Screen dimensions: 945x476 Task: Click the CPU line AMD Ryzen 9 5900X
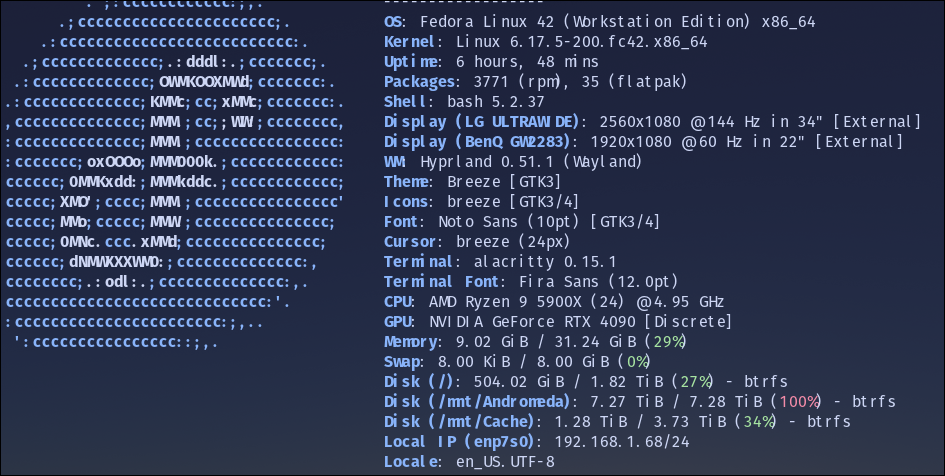pyautogui.click(x=554, y=301)
